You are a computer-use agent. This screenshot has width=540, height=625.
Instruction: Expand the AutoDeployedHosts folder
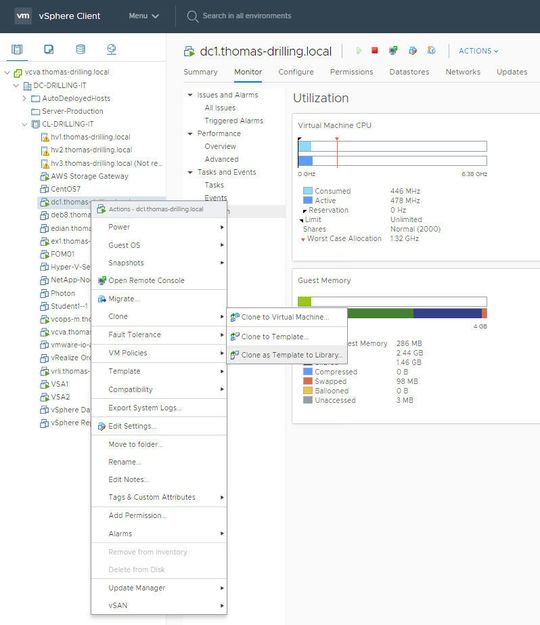(24, 98)
